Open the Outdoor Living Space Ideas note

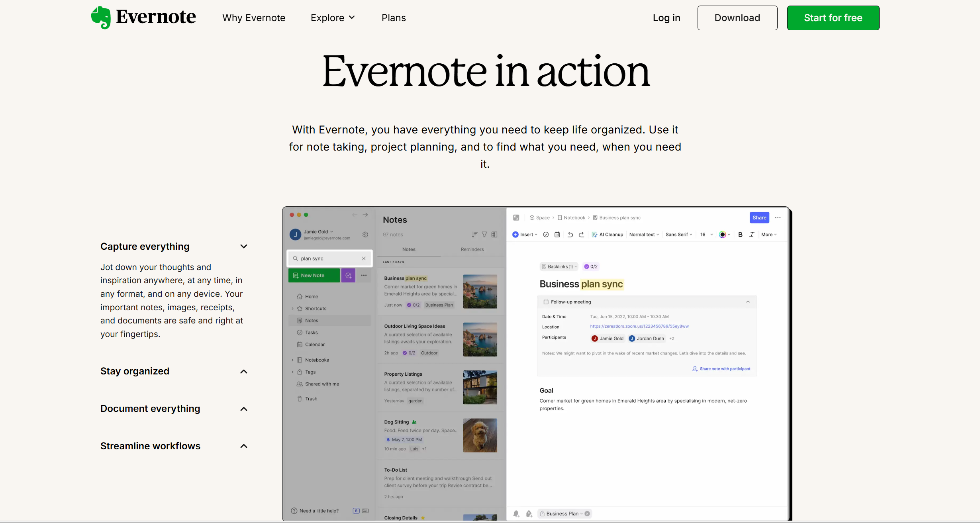440,339
